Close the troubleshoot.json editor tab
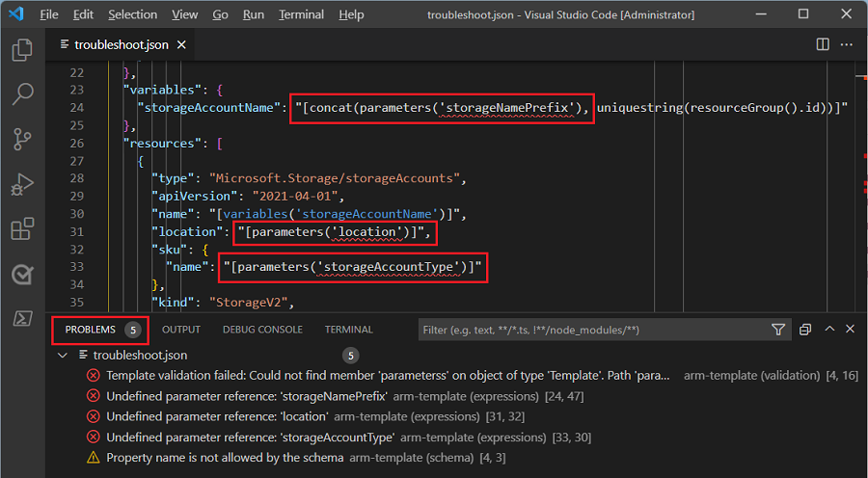 (181, 44)
